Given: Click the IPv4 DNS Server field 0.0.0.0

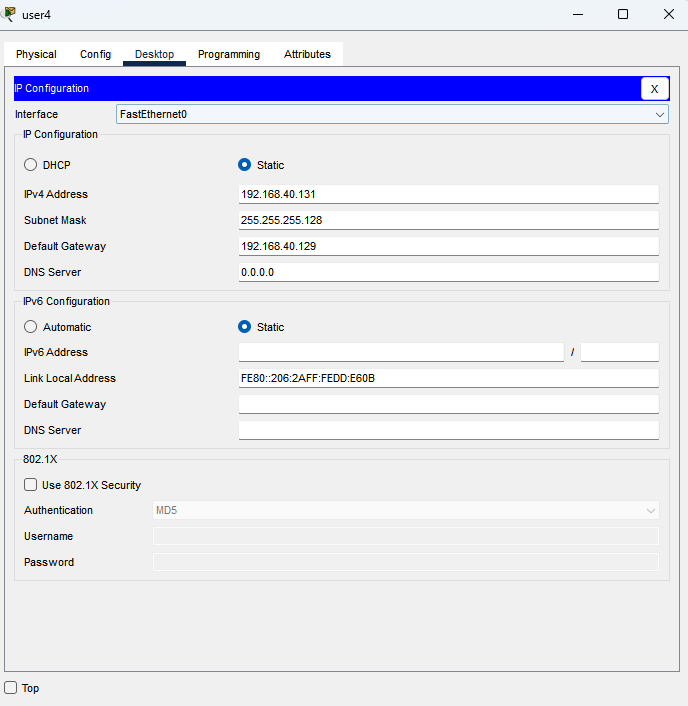Looking at the screenshot, I should 449,272.
